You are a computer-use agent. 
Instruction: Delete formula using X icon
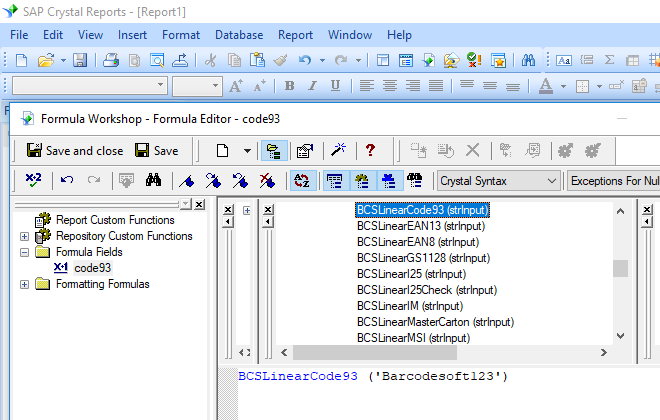(x=473, y=150)
